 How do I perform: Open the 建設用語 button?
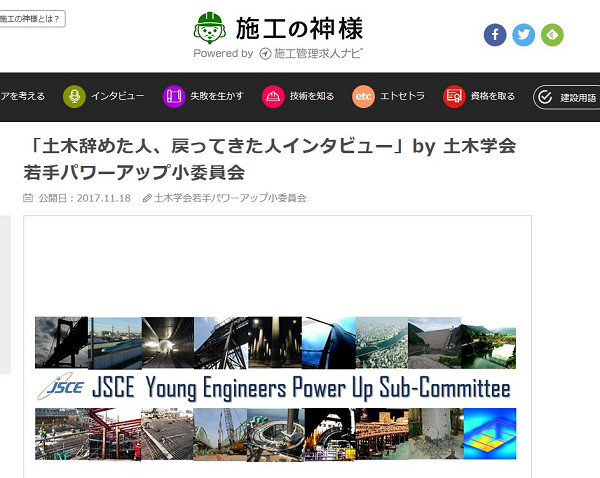click(x=567, y=98)
